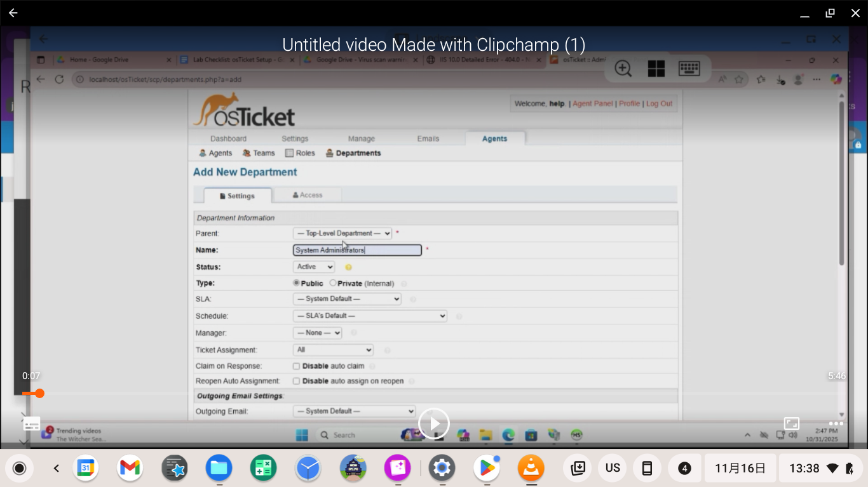Select the Private (Internal) radio button
This screenshot has height=487, width=868.
coord(333,283)
